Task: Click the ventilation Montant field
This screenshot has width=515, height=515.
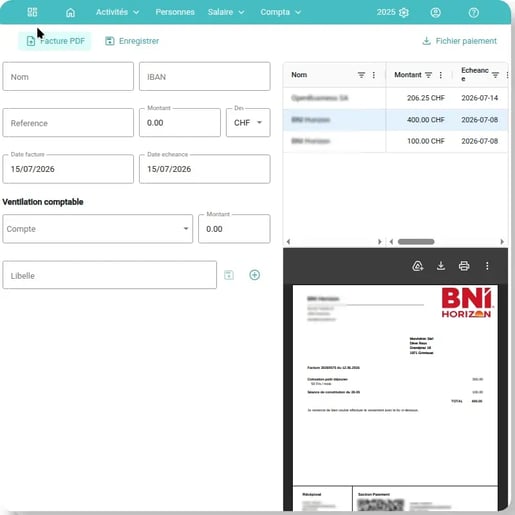Action: pos(234,229)
